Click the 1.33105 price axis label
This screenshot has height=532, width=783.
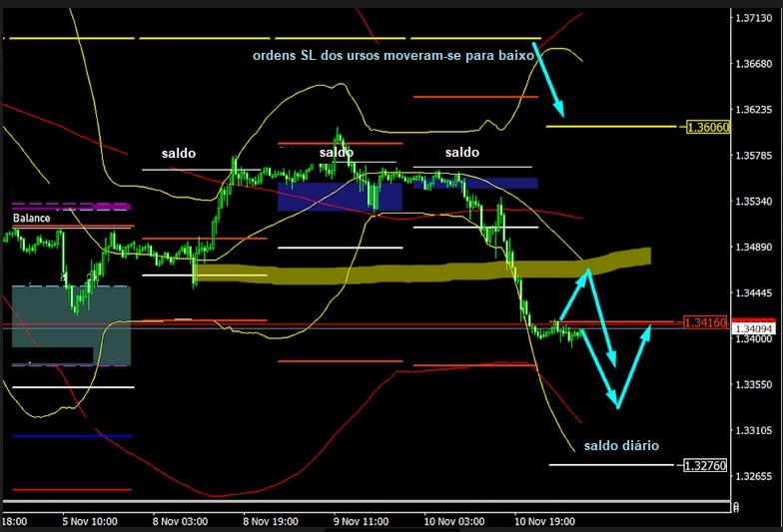753,429
